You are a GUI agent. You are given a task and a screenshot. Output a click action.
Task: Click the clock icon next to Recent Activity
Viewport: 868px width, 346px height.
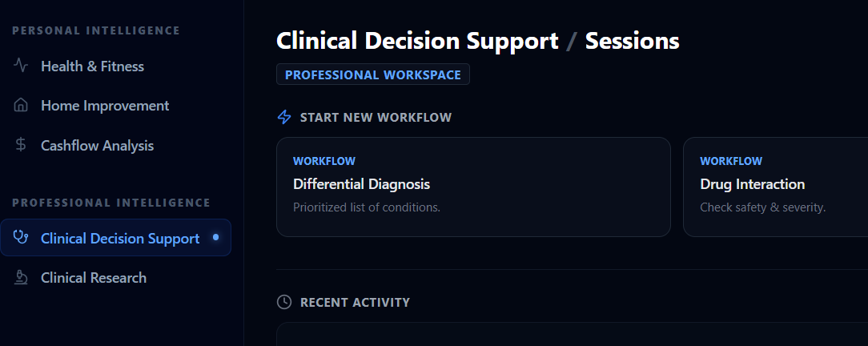pos(284,302)
